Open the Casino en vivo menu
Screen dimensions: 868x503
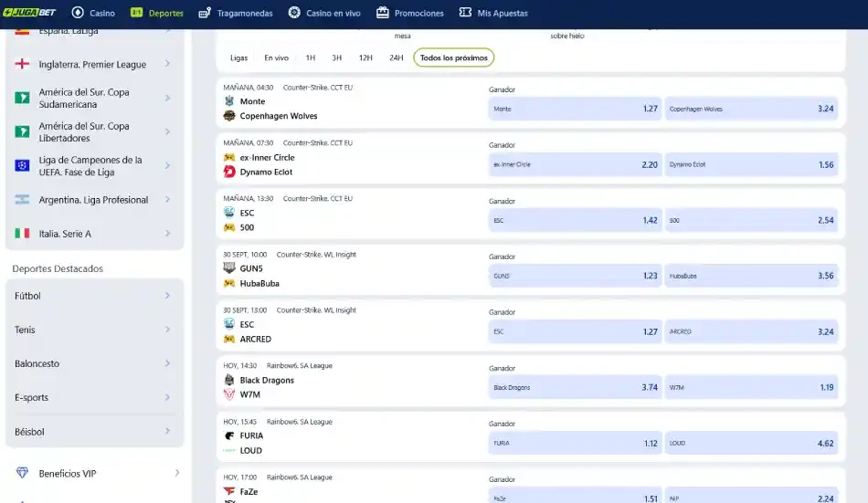tap(324, 13)
